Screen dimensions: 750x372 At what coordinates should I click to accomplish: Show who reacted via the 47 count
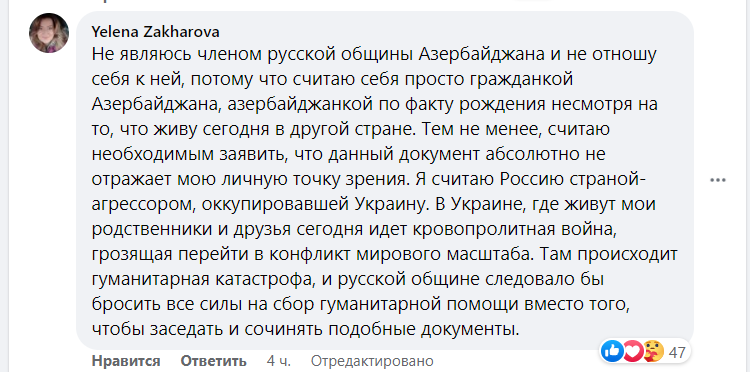(x=677, y=353)
